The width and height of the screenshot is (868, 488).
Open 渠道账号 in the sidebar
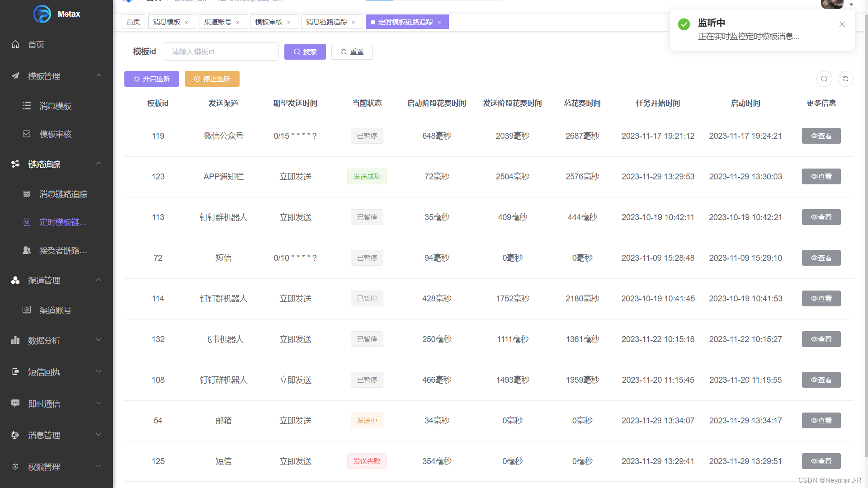[x=57, y=310]
